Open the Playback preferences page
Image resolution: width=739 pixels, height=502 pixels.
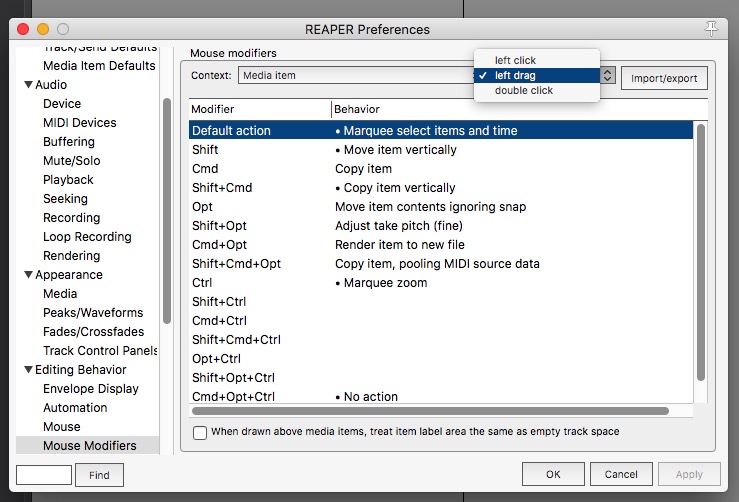[x=68, y=180]
